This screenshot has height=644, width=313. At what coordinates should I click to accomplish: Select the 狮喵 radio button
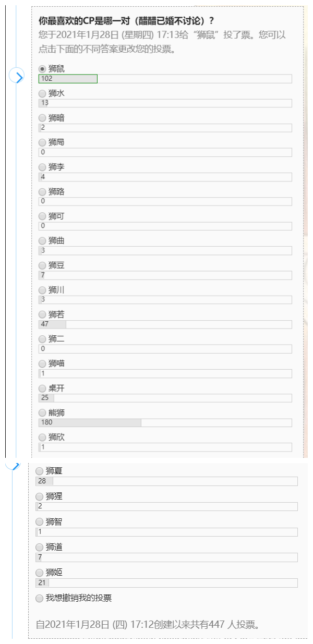click(42, 364)
